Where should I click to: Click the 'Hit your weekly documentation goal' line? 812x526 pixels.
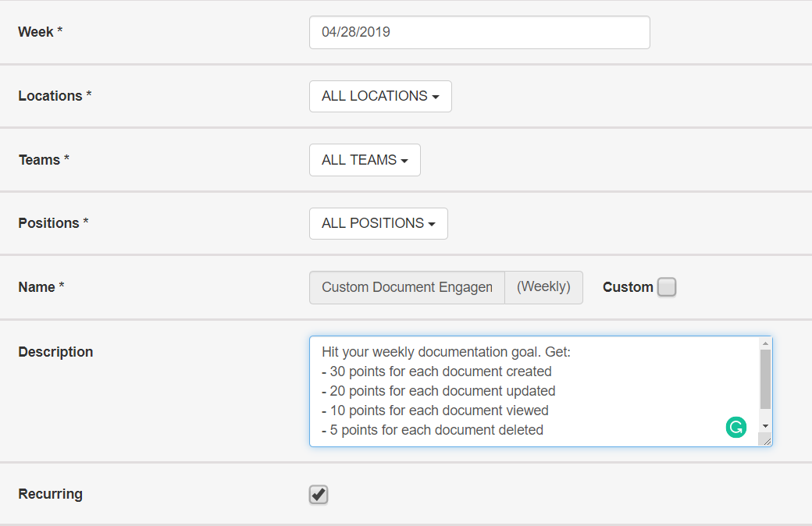pyautogui.click(x=446, y=352)
